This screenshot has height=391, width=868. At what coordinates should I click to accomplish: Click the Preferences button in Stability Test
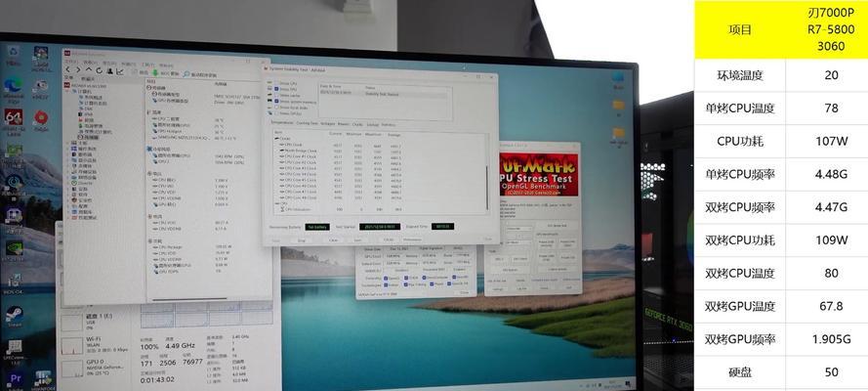(412, 239)
